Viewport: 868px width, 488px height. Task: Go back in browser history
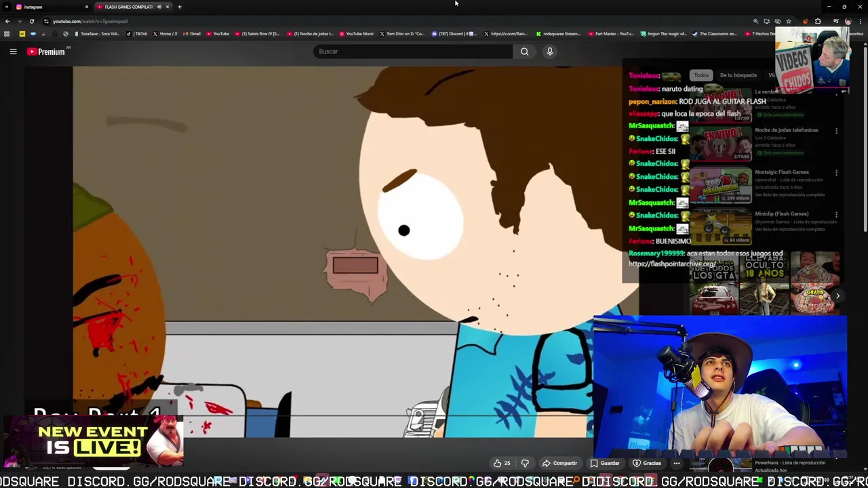coord(7,21)
